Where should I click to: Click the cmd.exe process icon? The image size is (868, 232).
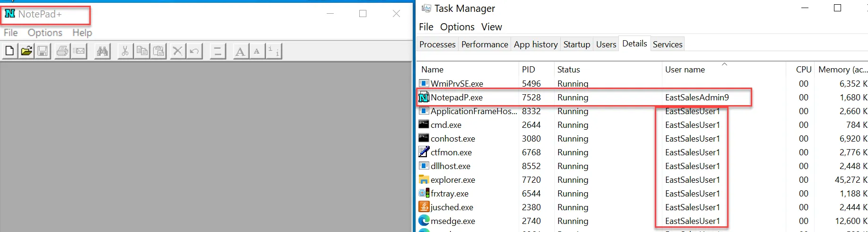(424, 125)
